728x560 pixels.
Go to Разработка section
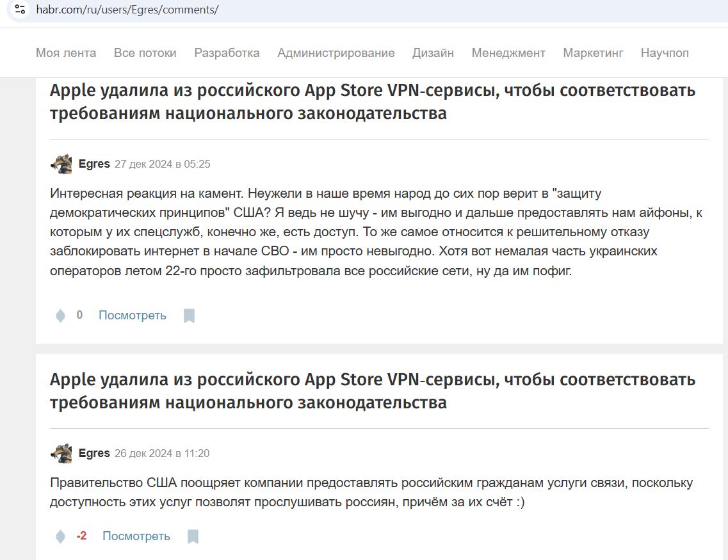(227, 53)
